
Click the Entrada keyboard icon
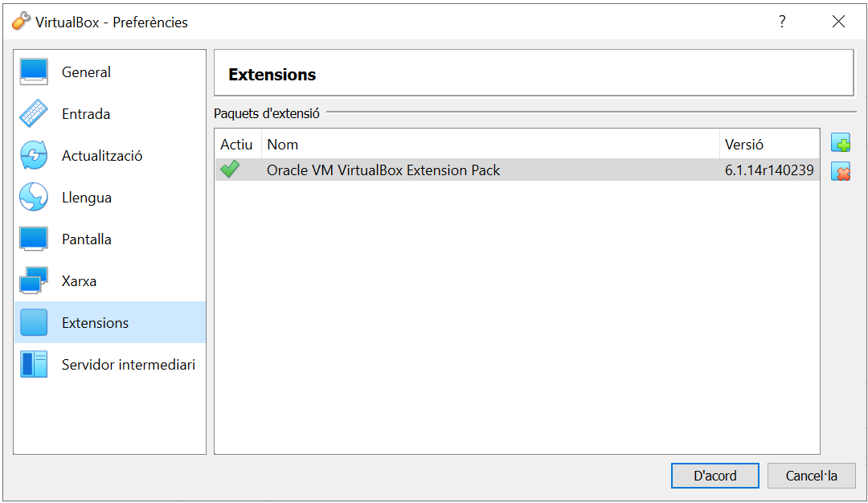[34, 113]
